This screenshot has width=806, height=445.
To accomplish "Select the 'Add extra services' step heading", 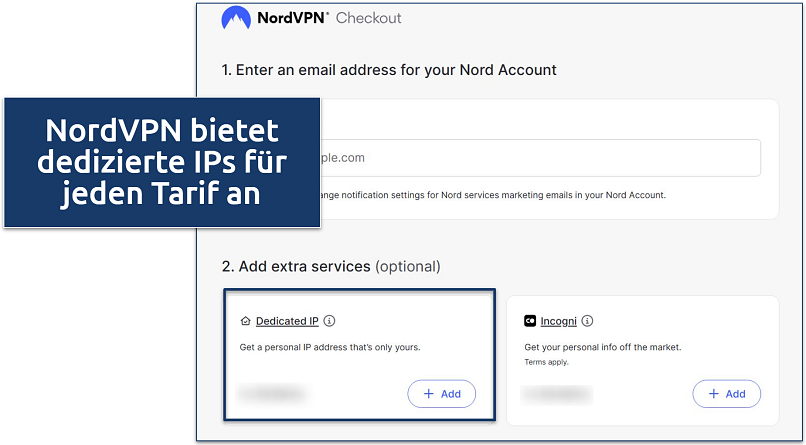I will coord(330,267).
